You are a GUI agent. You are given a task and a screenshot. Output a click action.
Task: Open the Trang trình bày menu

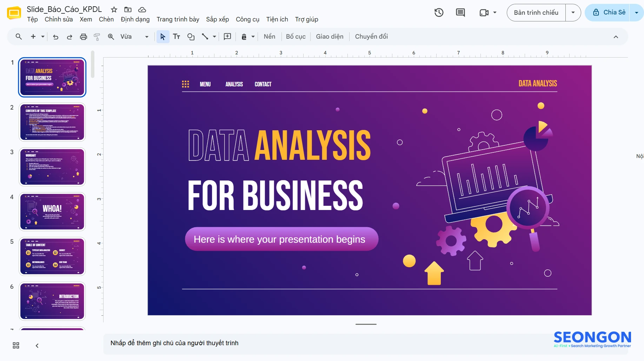178,19
